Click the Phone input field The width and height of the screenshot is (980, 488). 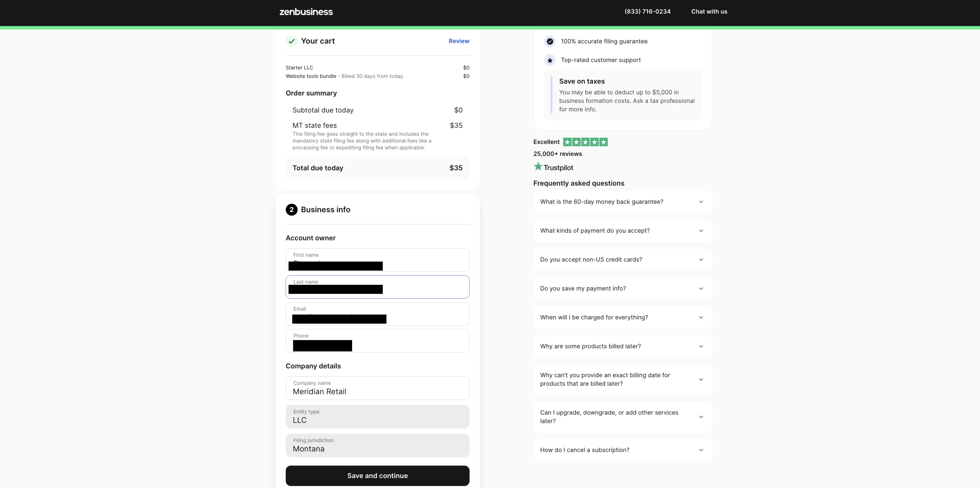[377, 341]
